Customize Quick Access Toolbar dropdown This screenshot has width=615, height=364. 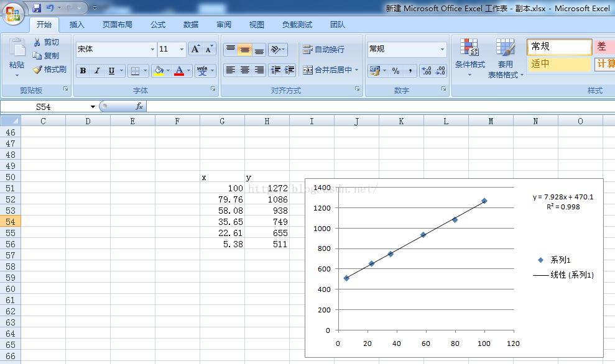[x=95, y=7]
